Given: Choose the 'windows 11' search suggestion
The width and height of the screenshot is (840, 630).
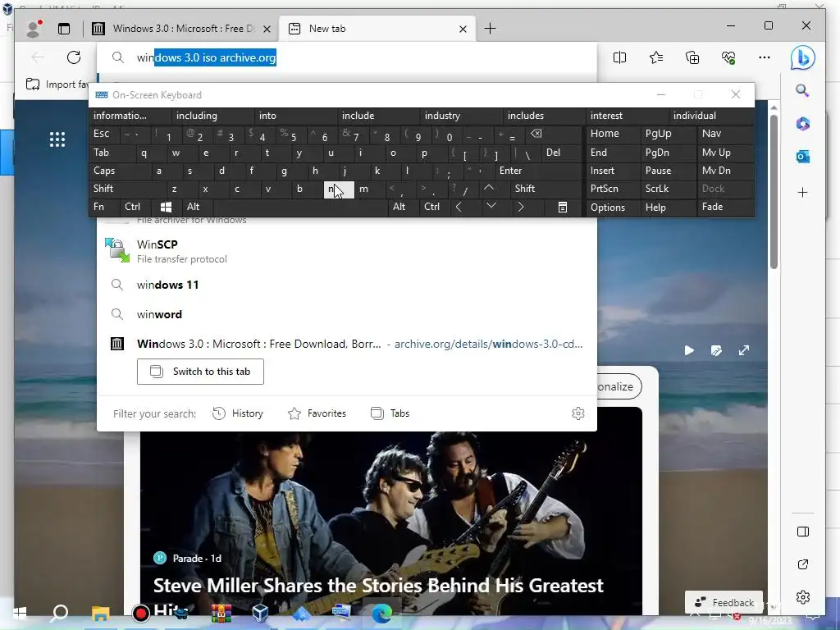Looking at the screenshot, I should point(347,285).
